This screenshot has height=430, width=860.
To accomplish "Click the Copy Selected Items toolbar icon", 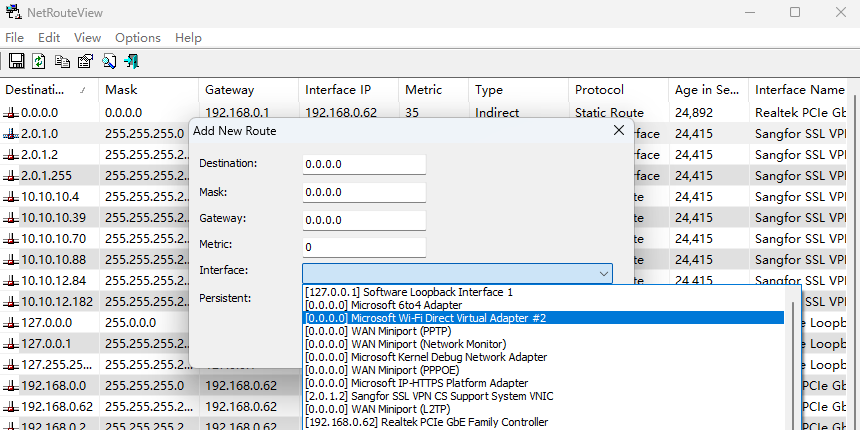I will (x=62, y=62).
